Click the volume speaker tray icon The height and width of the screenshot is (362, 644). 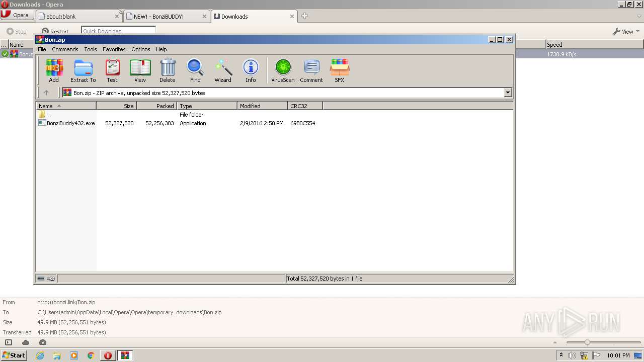click(x=572, y=355)
